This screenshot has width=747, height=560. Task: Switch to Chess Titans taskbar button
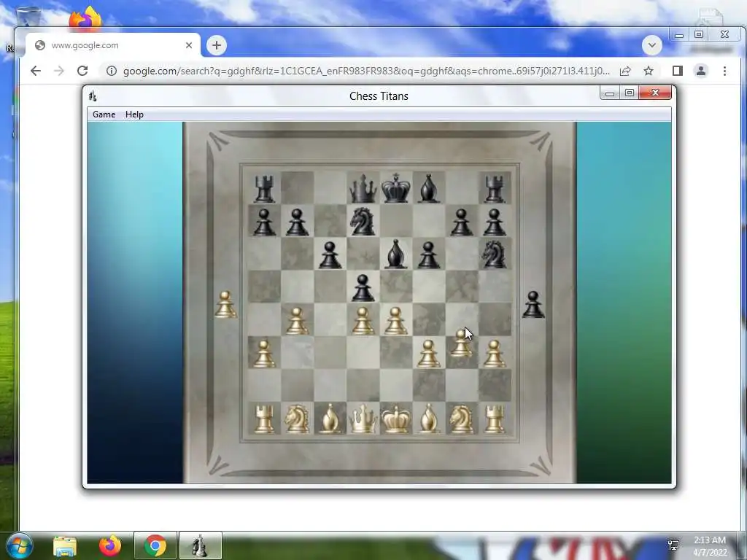[x=200, y=545]
